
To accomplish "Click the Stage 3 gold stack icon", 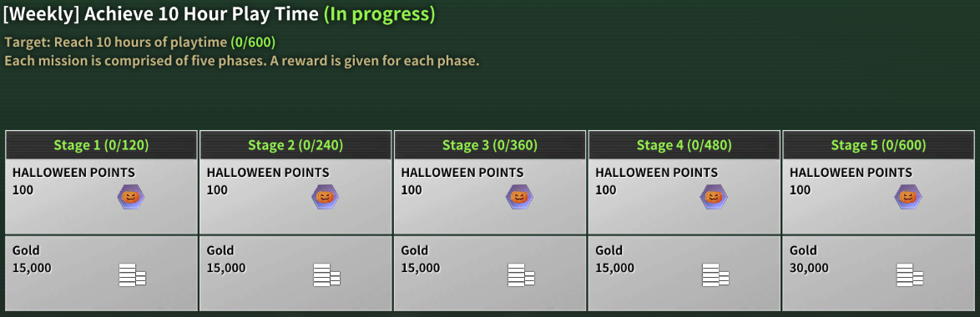I will [x=521, y=275].
